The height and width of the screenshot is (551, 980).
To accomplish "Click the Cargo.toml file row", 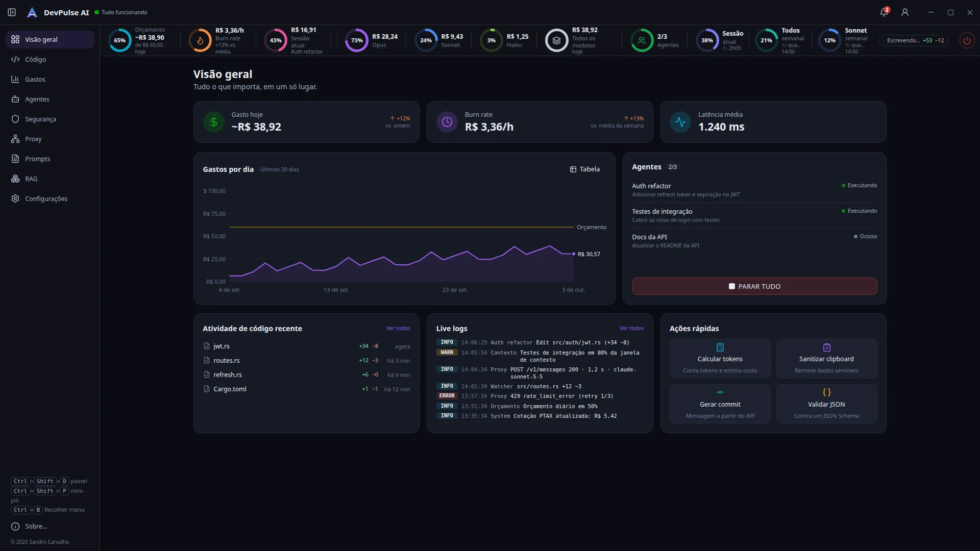I will click(306, 389).
